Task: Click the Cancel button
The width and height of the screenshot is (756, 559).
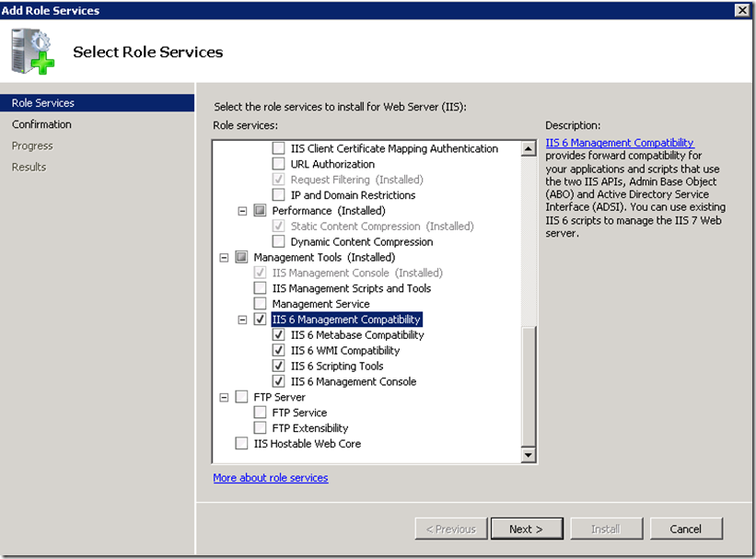Action: click(686, 529)
